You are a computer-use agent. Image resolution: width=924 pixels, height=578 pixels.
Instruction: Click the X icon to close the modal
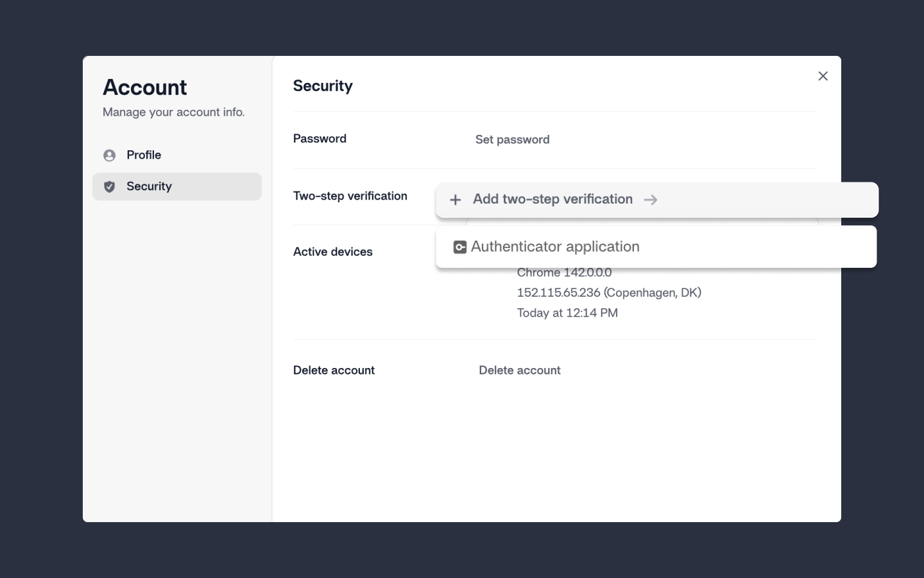tap(823, 76)
